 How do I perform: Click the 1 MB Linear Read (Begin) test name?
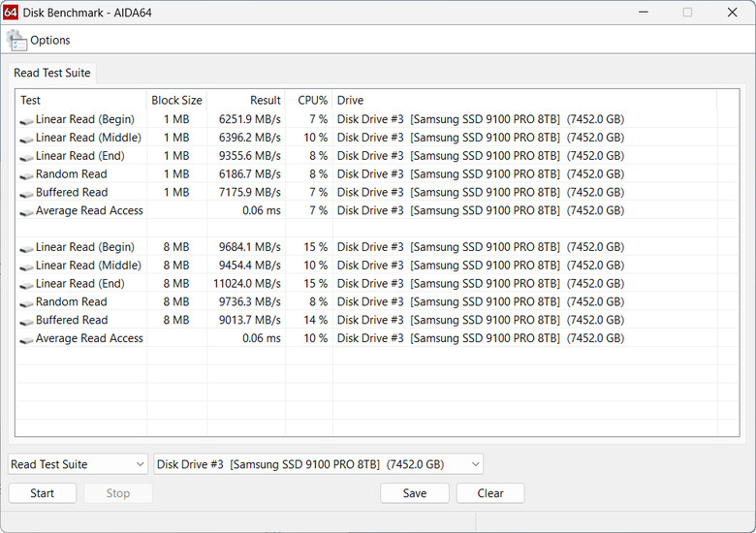(85, 119)
